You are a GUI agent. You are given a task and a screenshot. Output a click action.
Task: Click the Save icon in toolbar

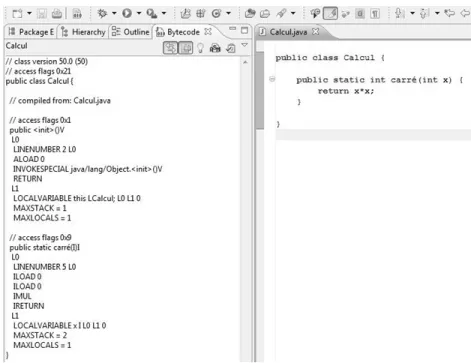point(42,14)
